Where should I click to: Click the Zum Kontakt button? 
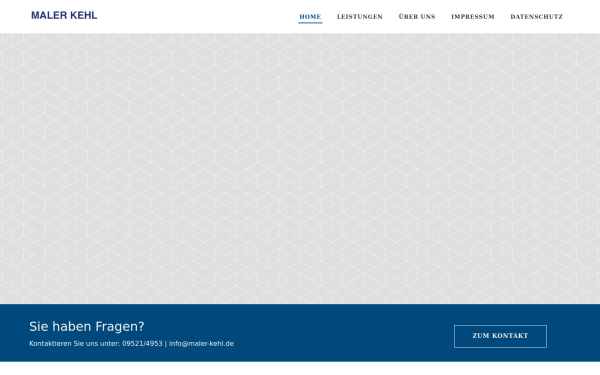(x=500, y=336)
